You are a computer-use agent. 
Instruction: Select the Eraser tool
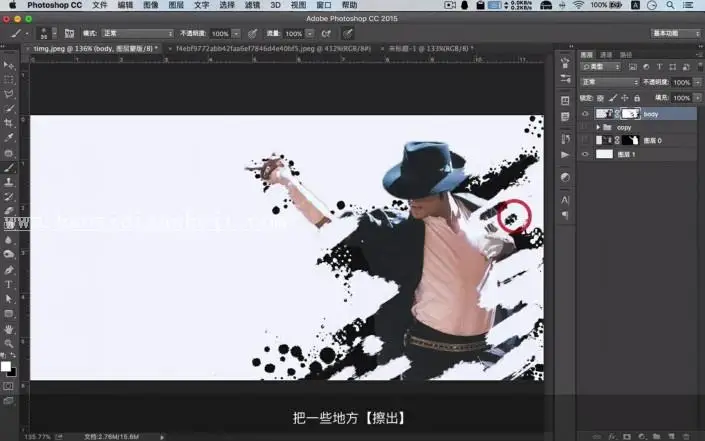tap(9, 210)
